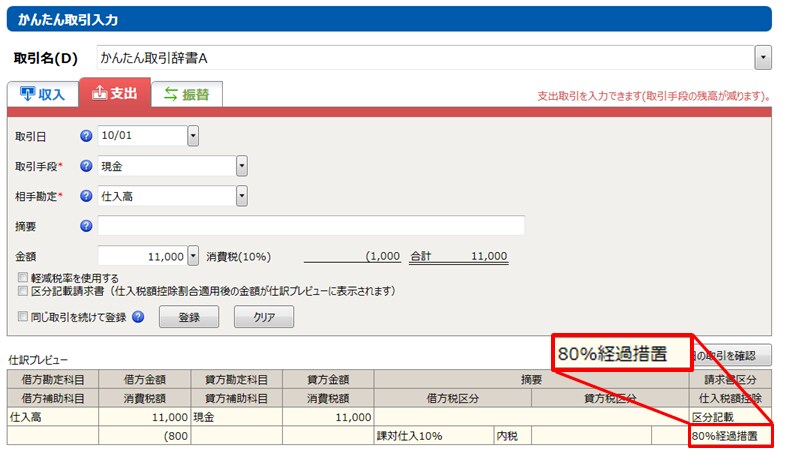Expand the 取引名 dropdown arrow
The height and width of the screenshot is (469, 793).
(x=763, y=58)
